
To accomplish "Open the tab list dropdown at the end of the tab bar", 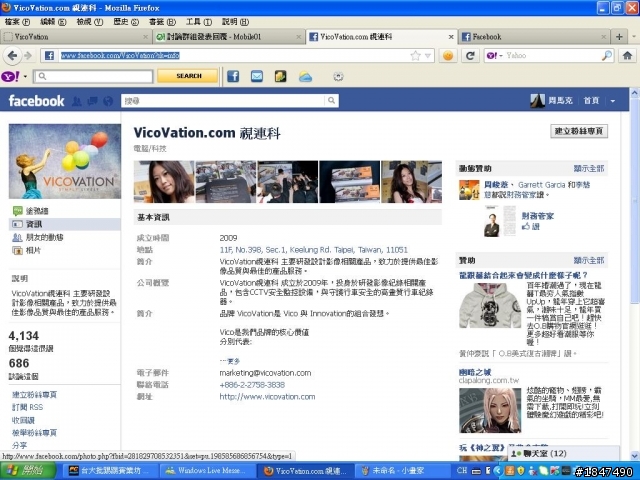I will [x=634, y=37].
